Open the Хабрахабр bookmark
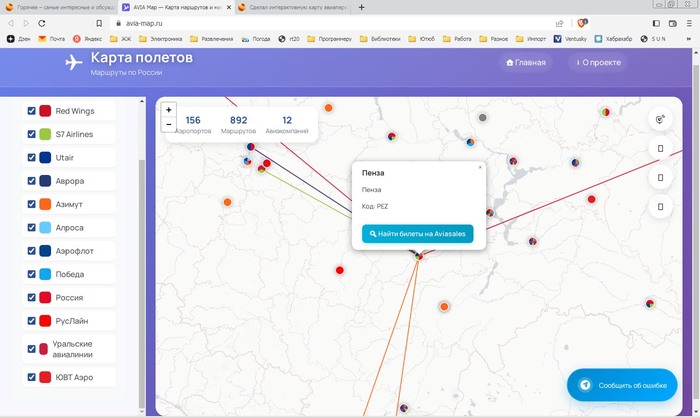Screen dimensions: 700x418 tap(613, 39)
